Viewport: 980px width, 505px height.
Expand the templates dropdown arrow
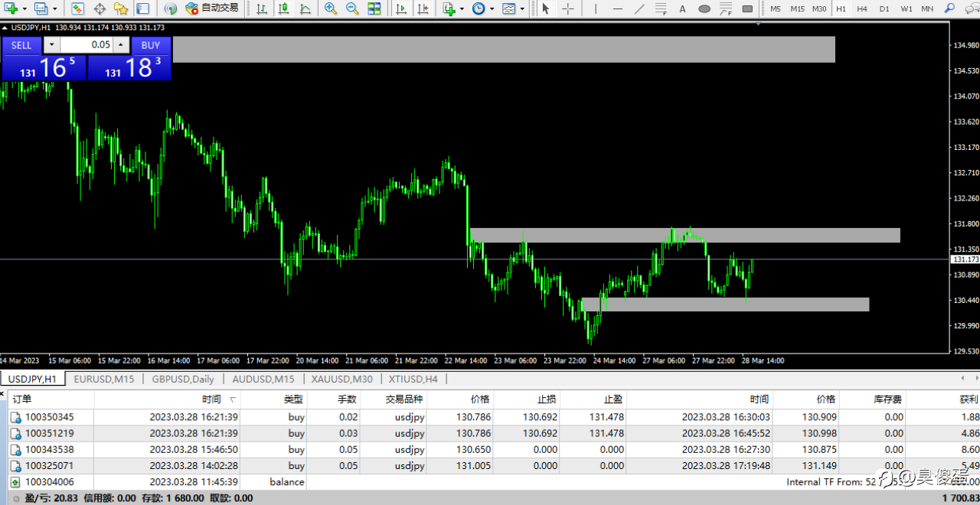coord(522,8)
